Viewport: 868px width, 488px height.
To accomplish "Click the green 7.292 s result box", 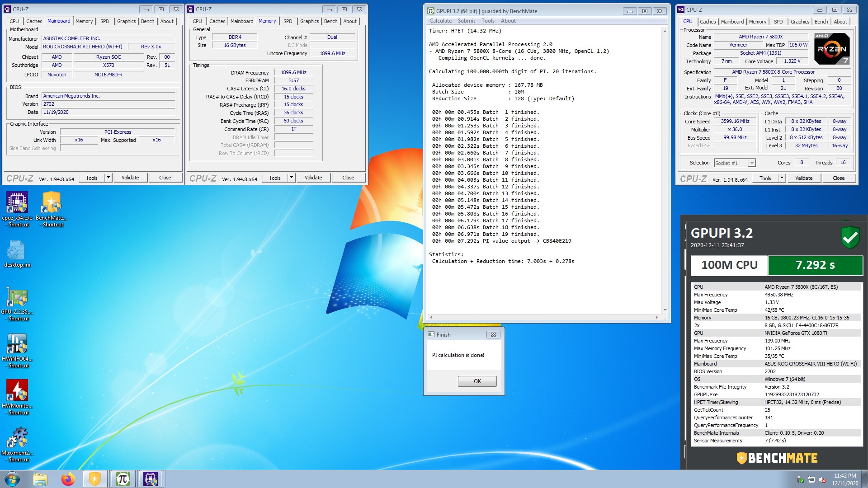I will [815, 265].
